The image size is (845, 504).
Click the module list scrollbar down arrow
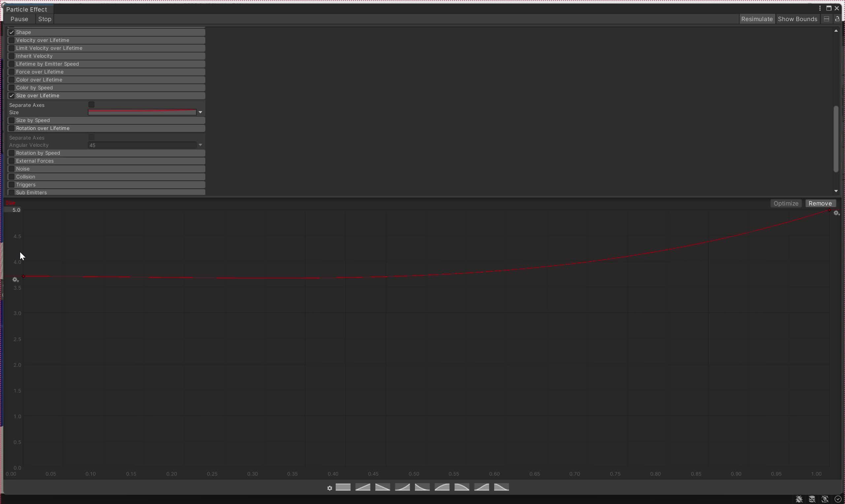click(836, 191)
